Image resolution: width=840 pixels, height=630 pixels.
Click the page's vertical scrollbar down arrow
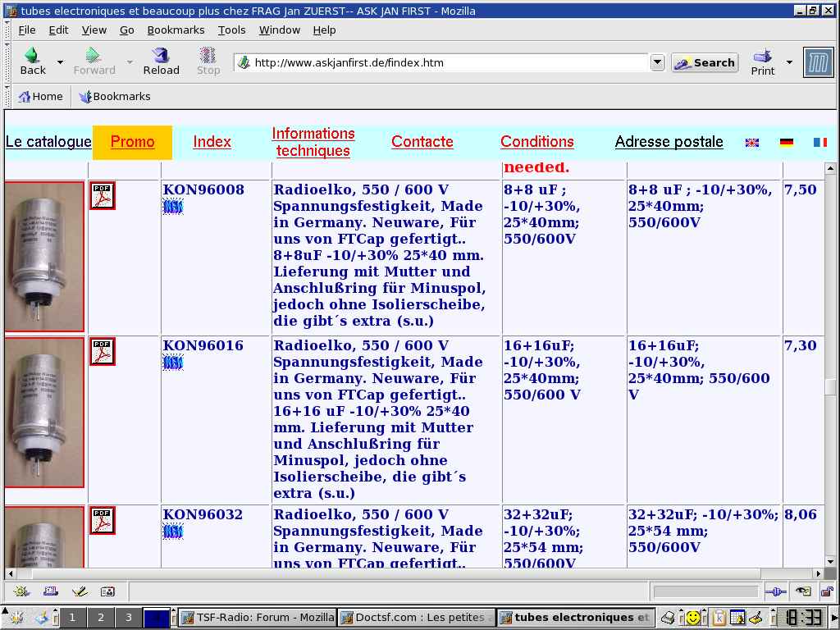(x=830, y=562)
